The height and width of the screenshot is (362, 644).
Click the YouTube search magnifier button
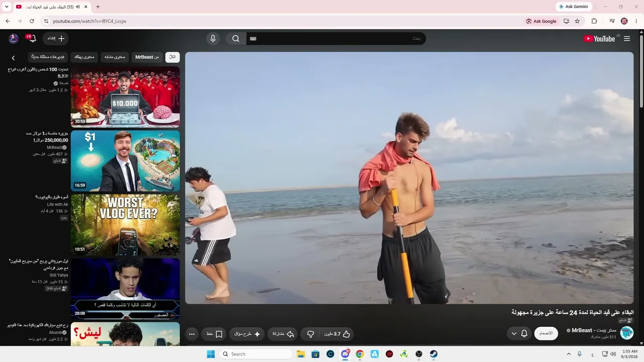[235, 39]
